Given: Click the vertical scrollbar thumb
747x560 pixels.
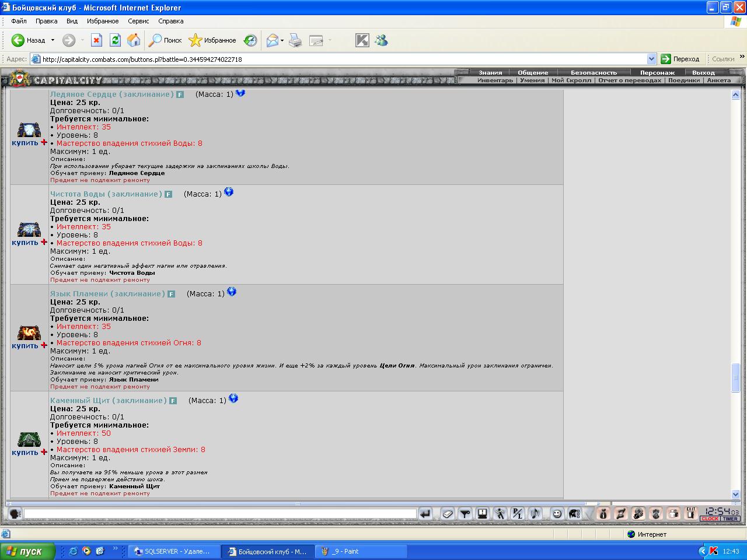Looking at the screenshot, I should click(x=736, y=377).
